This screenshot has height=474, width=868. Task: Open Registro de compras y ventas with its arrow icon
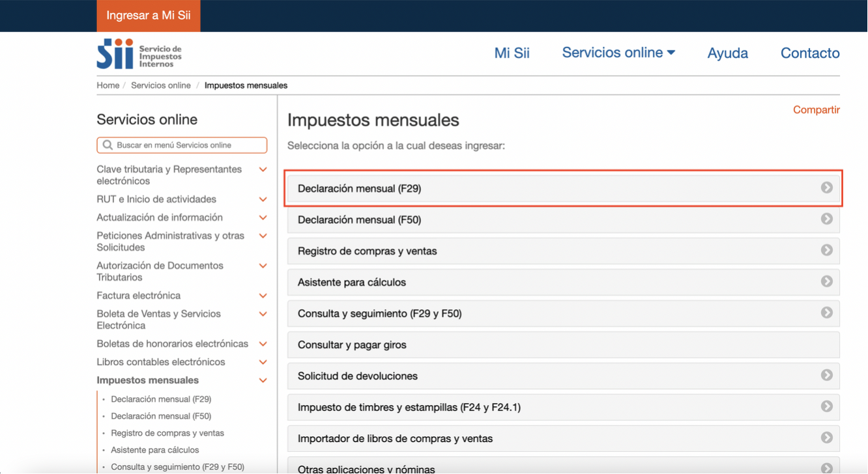tap(827, 251)
